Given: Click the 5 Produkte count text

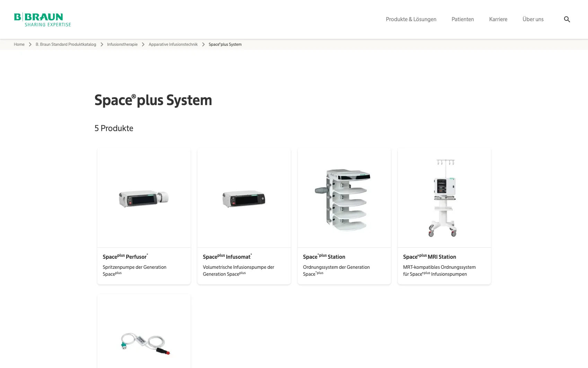Looking at the screenshot, I should pyautogui.click(x=114, y=128).
